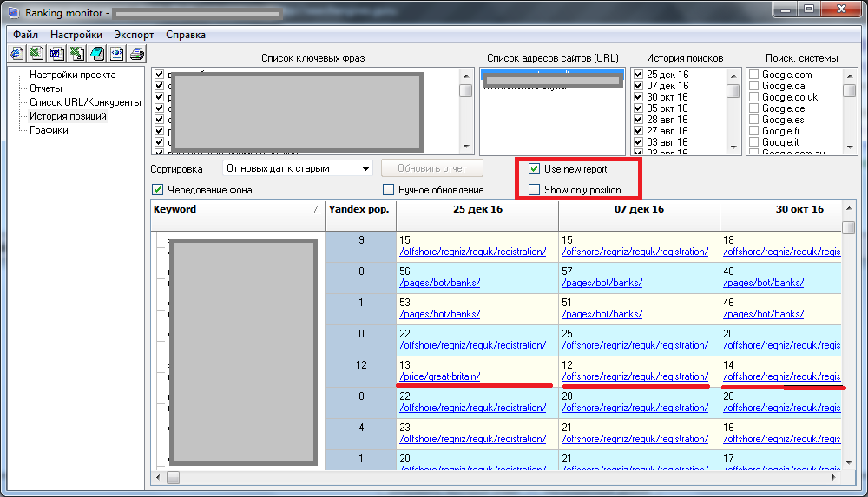
Task: Click the keyword phrases list scroll-down arrow
Action: (466, 147)
